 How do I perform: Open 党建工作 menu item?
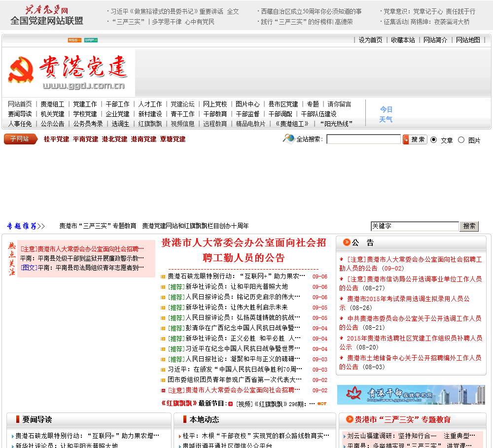click(x=85, y=104)
